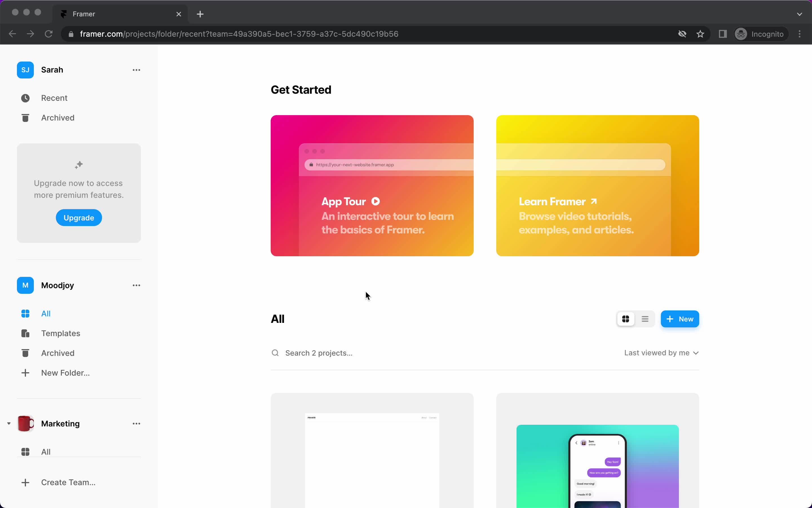812x508 pixels.
Task: Switch to grid view
Action: pyautogui.click(x=625, y=319)
